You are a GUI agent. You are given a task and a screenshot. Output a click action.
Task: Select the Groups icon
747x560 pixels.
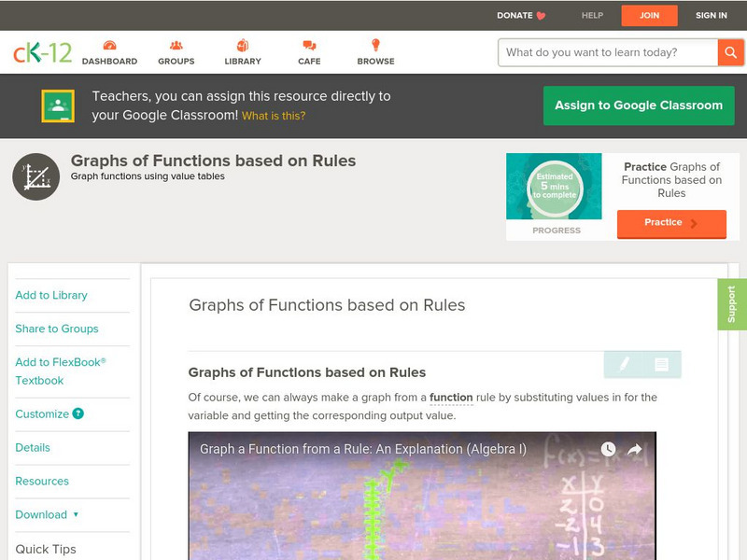(x=176, y=44)
